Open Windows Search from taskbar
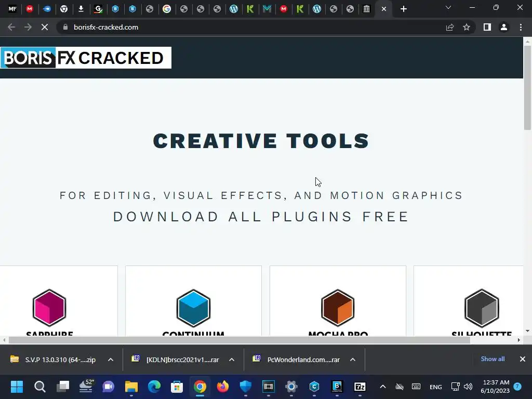The width and height of the screenshot is (532, 399). point(39,387)
